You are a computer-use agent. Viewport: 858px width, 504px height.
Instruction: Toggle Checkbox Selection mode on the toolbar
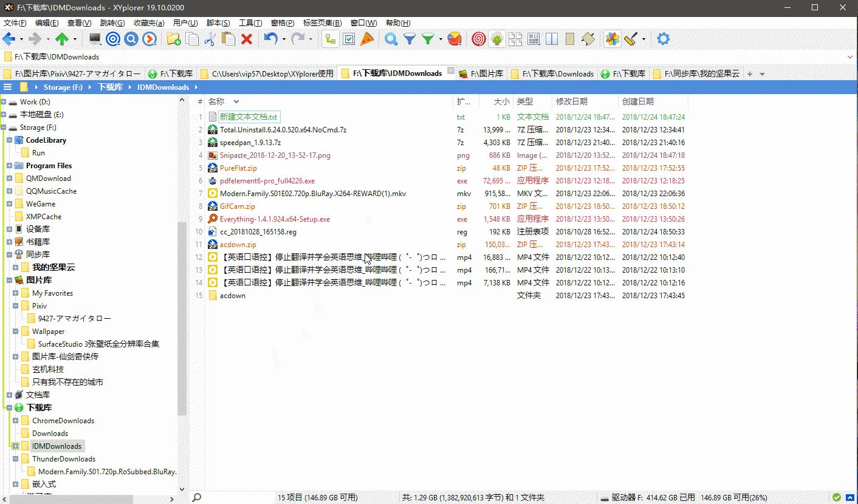tap(349, 39)
